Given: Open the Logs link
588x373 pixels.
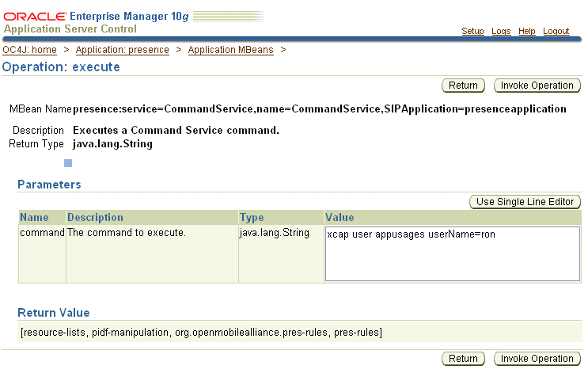Looking at the screenshot, I should (501, 31).
